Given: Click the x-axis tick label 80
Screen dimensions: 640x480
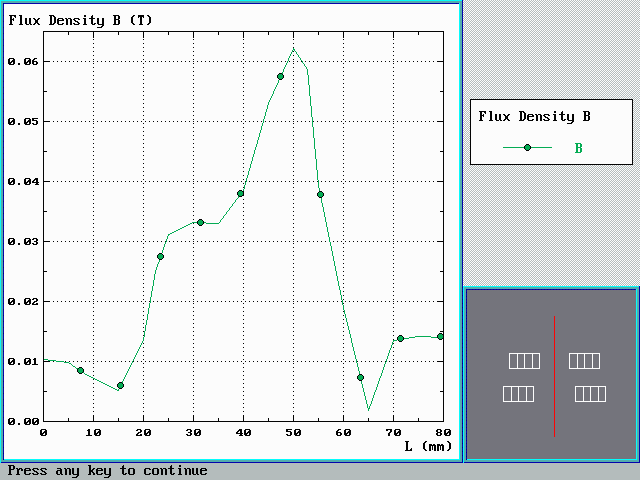Looking at the screenshot, I should point(443,433).
